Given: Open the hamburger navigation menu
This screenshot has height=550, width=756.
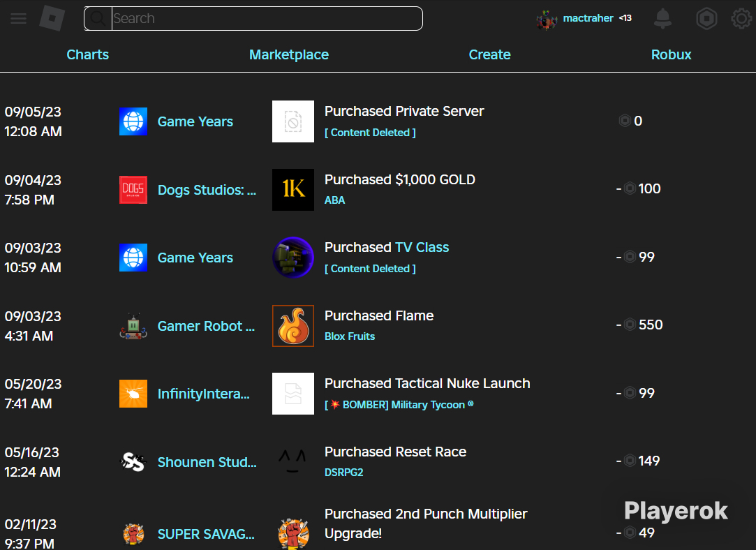Looking at the screenshot, I should pyautogui.click(x=18, y=19).
